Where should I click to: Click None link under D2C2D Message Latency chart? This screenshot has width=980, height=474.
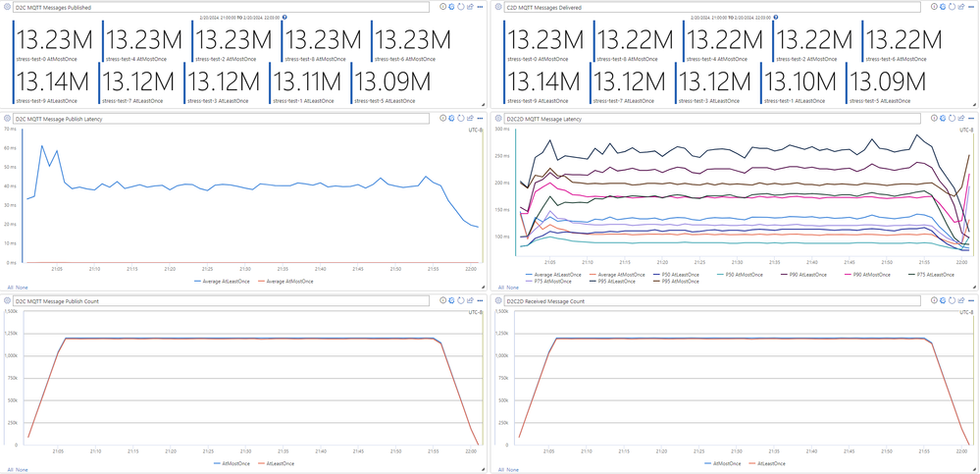pos(512,287)
